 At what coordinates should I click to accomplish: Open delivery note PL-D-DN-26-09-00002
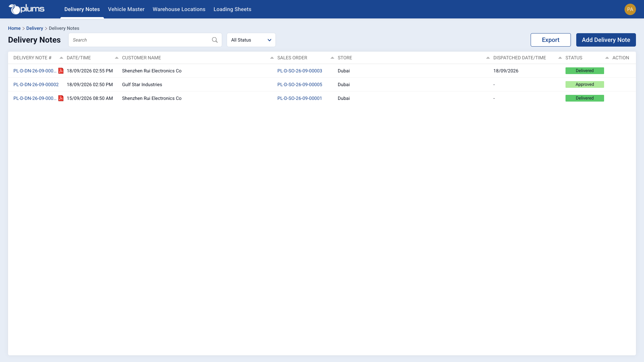(36, 84)
